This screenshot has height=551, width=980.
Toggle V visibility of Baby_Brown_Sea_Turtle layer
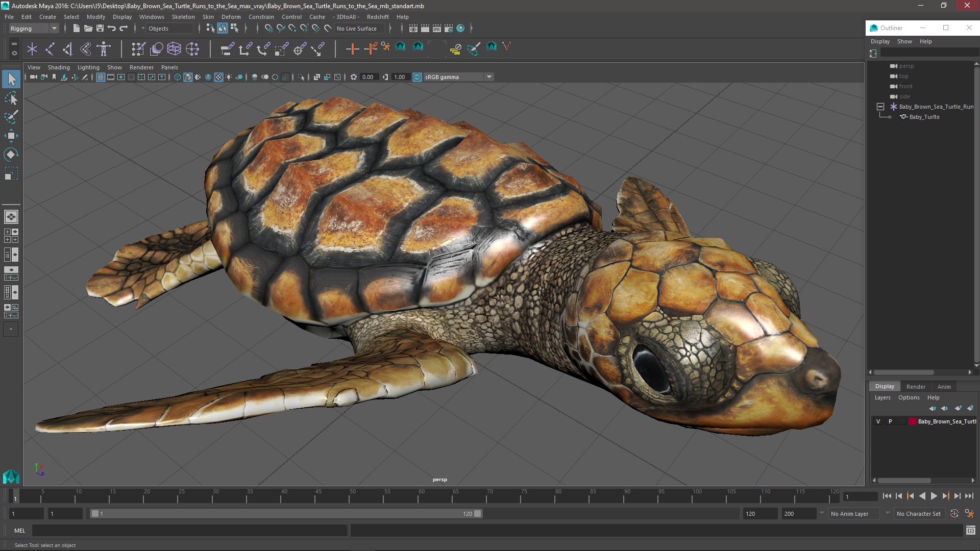click(878, 421)
